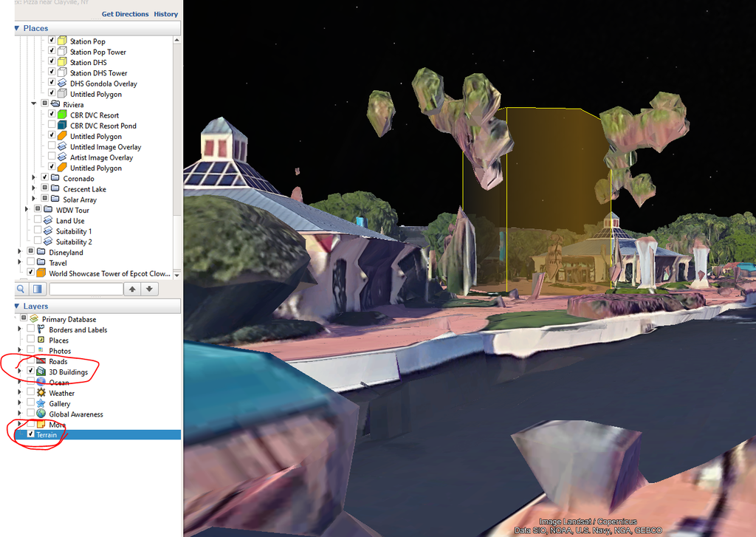This screenshot has height=537, width=756.
Task: Uncheck the 3D Buildings layer checkbox
Action: (x=30, y=372)
